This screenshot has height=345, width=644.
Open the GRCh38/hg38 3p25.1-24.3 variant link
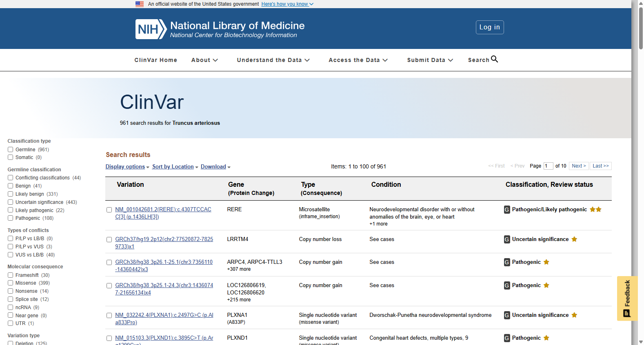[x=164, y=289]
